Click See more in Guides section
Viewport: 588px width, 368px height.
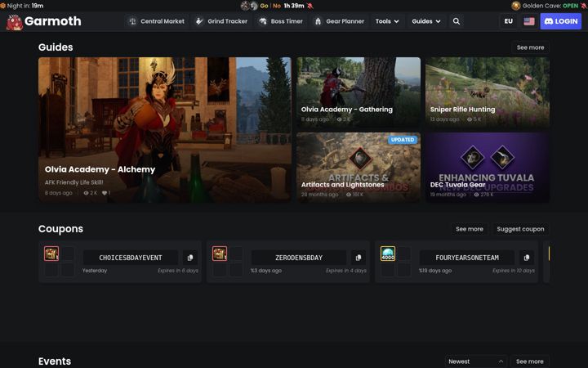[x=530, y=47]
